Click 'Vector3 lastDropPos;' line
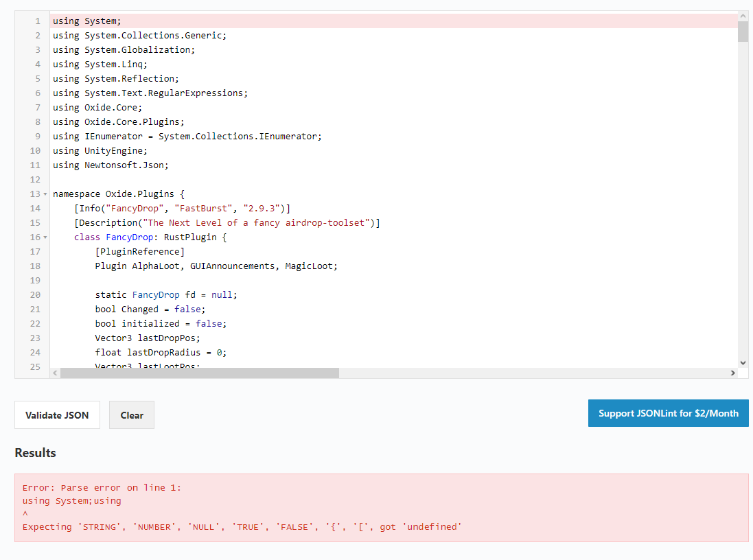753x560 pixels. click(x=148, y=338)
